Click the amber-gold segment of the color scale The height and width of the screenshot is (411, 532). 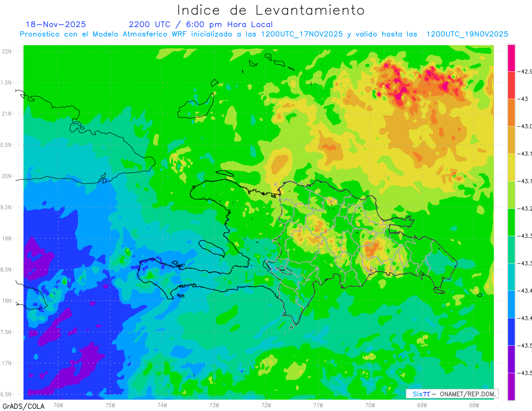click(511, 140)
